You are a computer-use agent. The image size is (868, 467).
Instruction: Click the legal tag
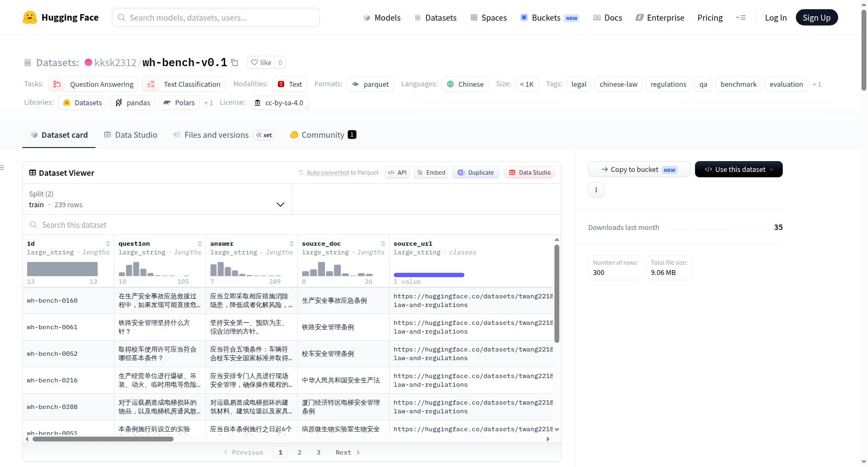[579, 84]
